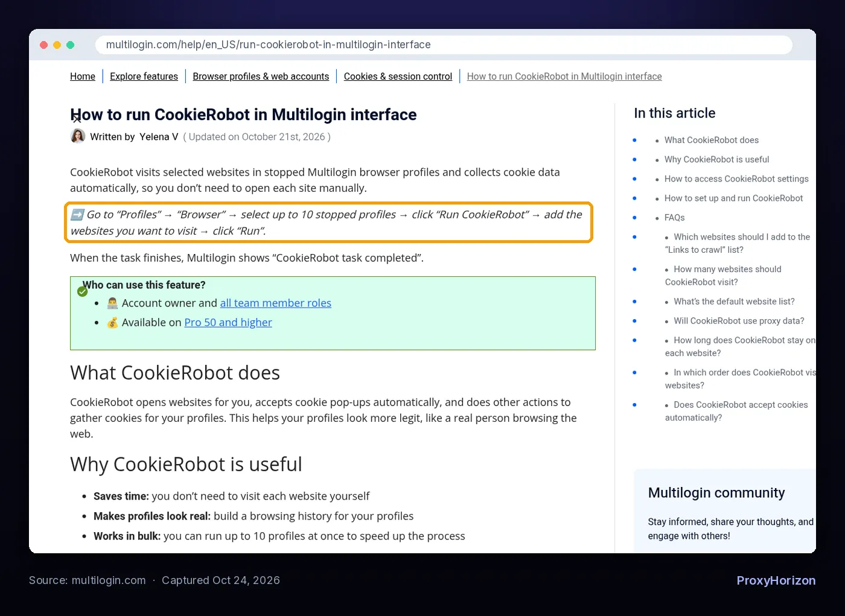The width and height of the screenshot is (845, 616).
Task: Click Yelena V's author avatar photo
Action: point(78,136)
